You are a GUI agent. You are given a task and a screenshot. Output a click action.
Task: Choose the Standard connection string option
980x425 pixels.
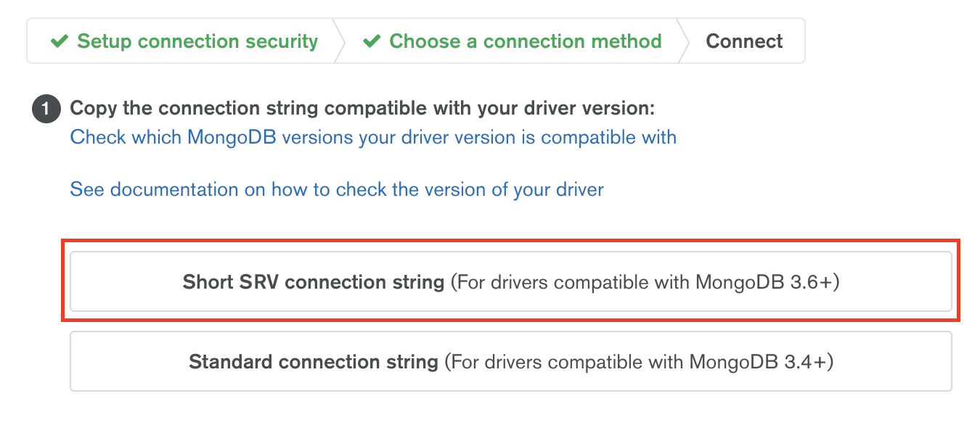click(510, 361)
